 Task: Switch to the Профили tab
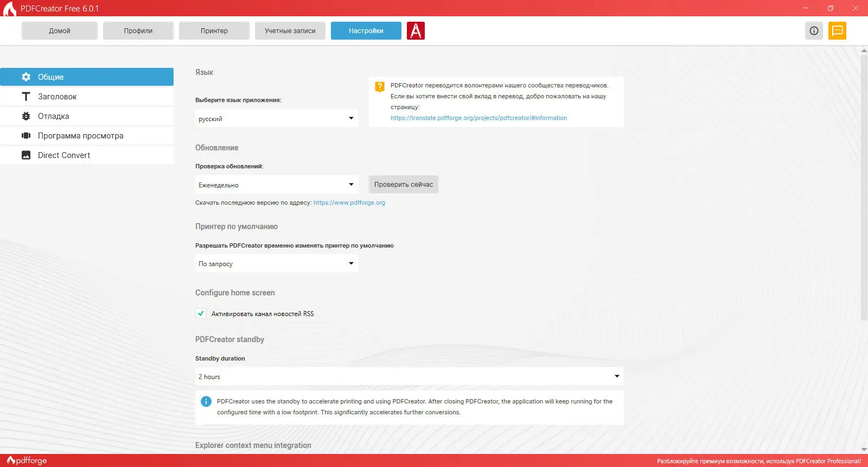tap(138, 31)
